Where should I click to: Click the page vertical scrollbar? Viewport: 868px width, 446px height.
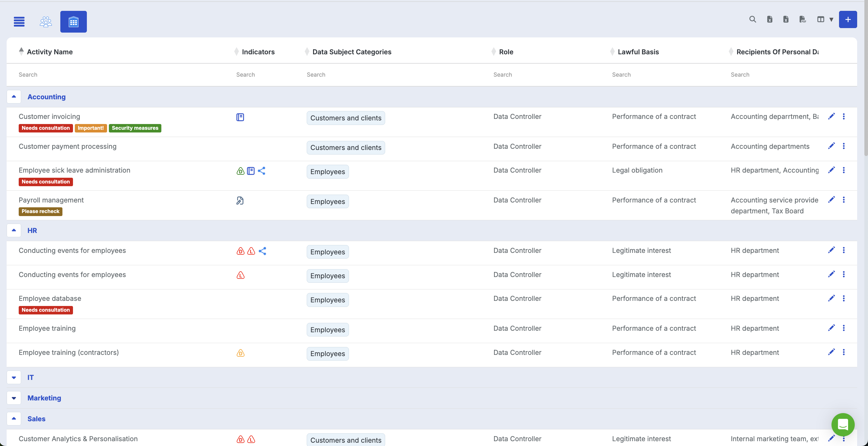pos(866,78)
